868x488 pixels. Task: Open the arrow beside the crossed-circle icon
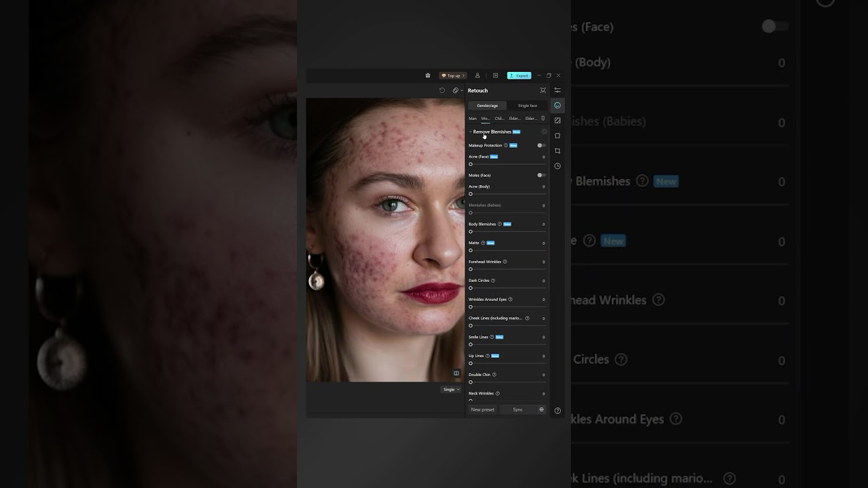(x=462, y=90)
